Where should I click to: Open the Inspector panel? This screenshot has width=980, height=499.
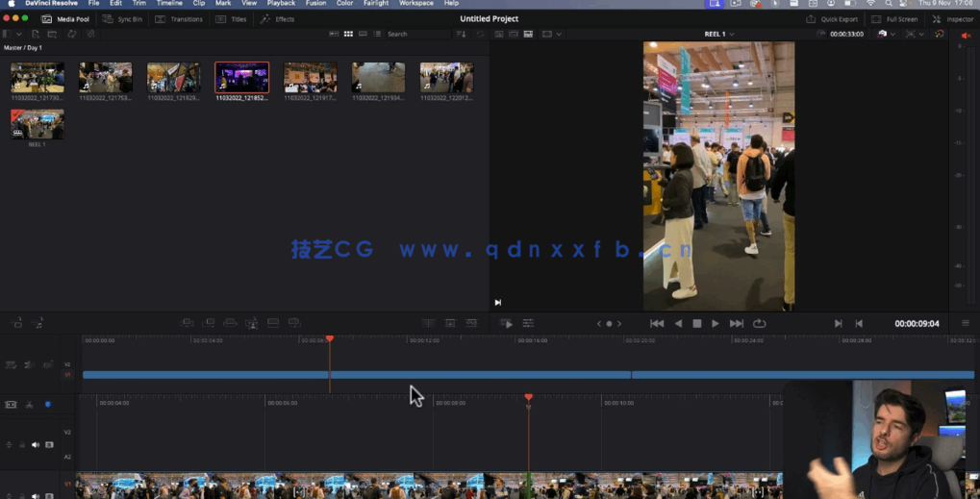[x=953, y=19]
